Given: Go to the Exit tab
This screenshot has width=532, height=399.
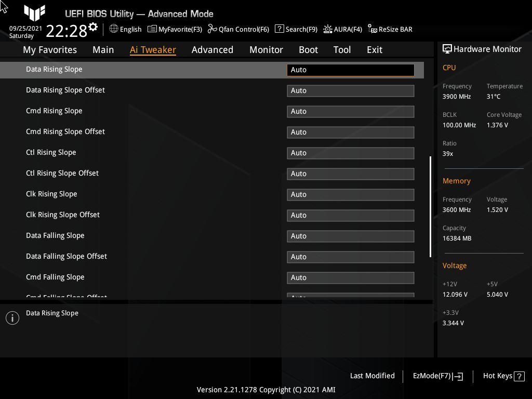Looking at the screenshot, I should tap(375, 50).
